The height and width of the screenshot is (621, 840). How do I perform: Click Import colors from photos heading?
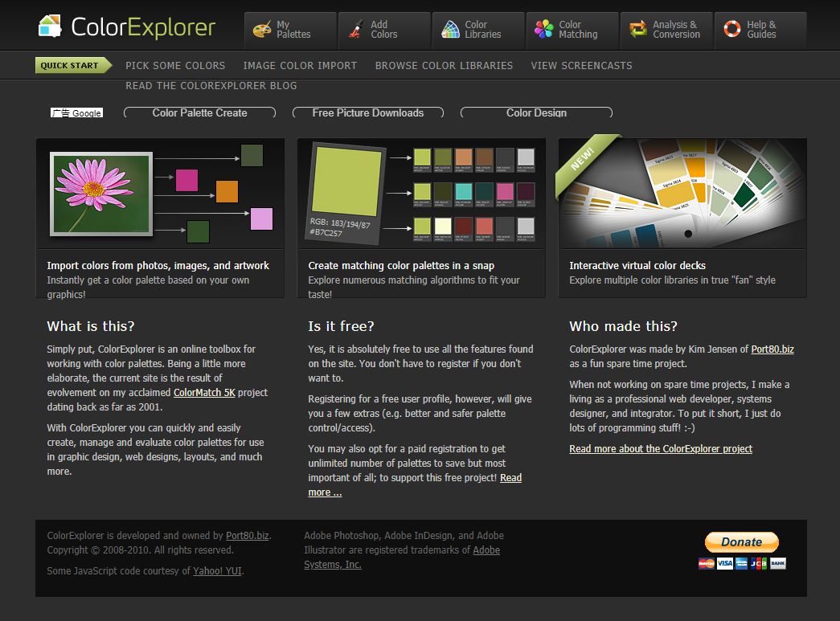tap(158, 266)
